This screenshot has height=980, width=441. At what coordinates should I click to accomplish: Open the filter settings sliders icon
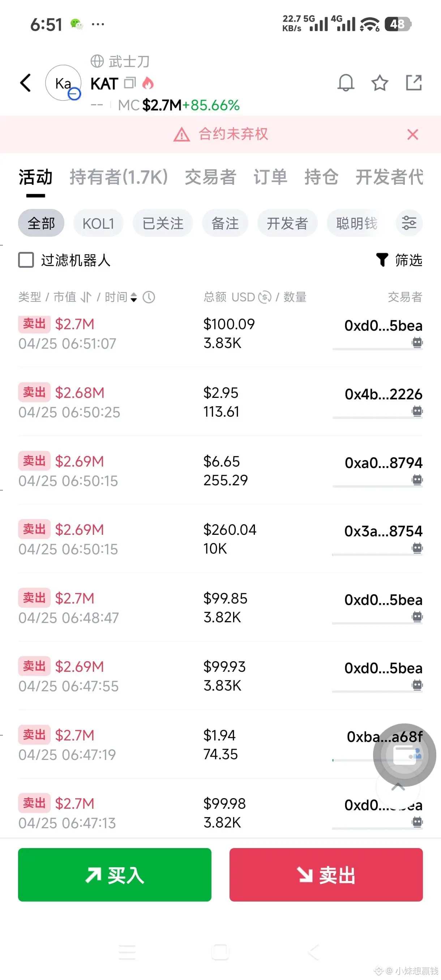[x=409, y=223]
